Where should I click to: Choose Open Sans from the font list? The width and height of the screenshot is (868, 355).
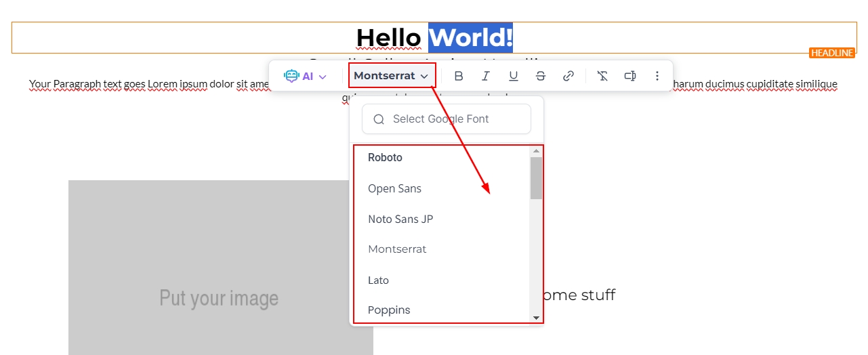(x=394, y=188)
